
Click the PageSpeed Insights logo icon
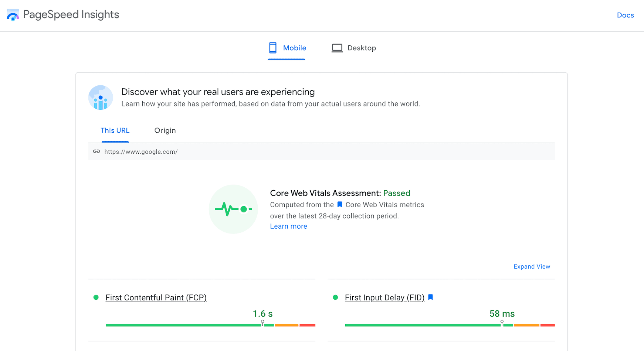coord(13,15)
